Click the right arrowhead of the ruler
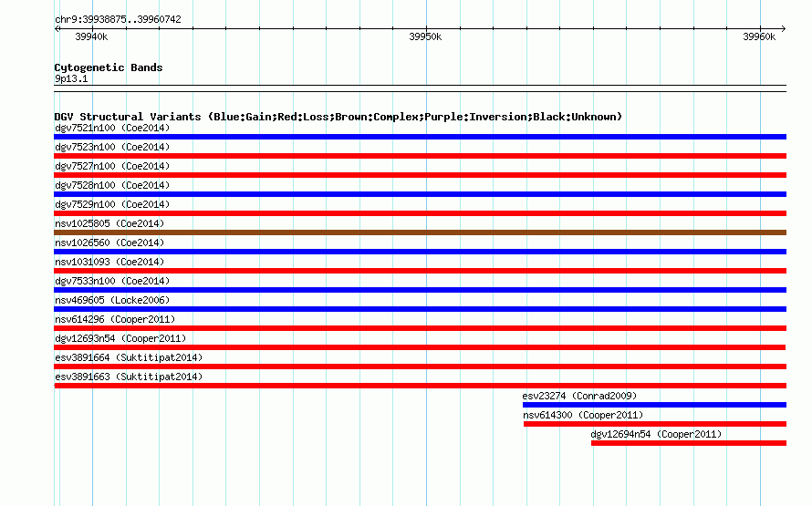The image size is (812, 506). (x=784, y=29)
